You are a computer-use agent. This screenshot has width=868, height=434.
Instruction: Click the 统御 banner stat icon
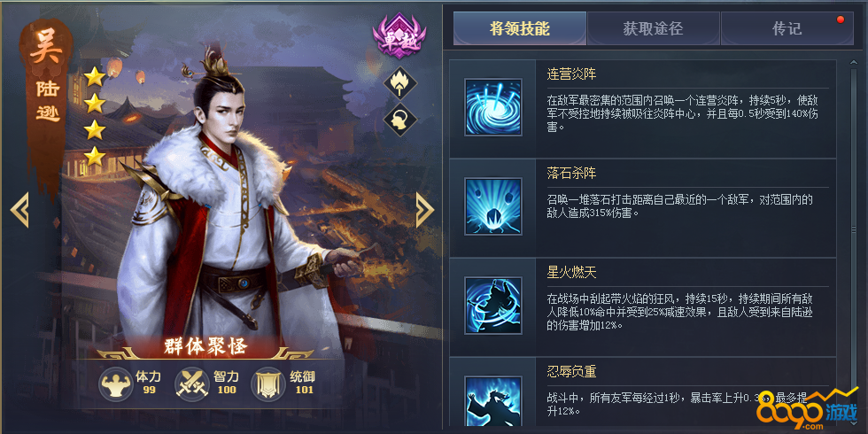[x=267, y=384]
